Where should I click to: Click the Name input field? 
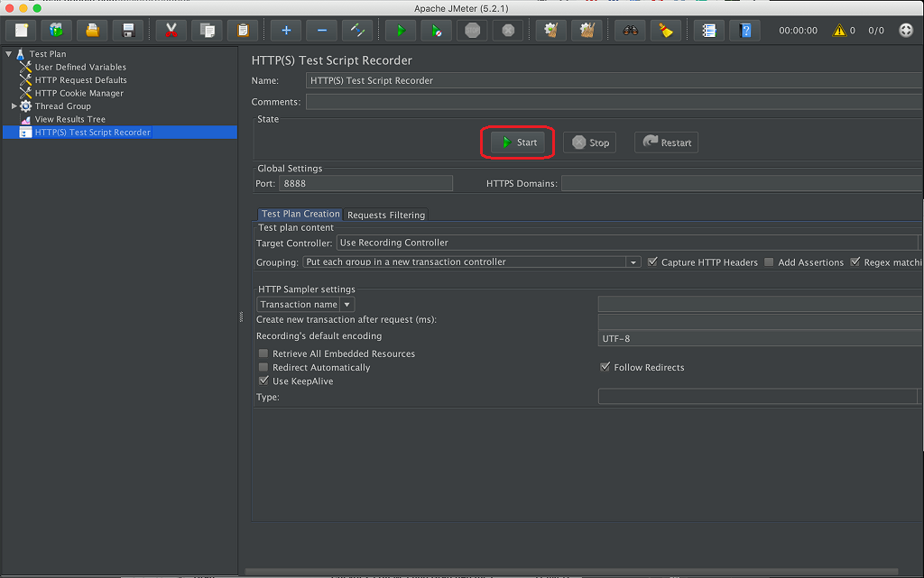[614, 80]
